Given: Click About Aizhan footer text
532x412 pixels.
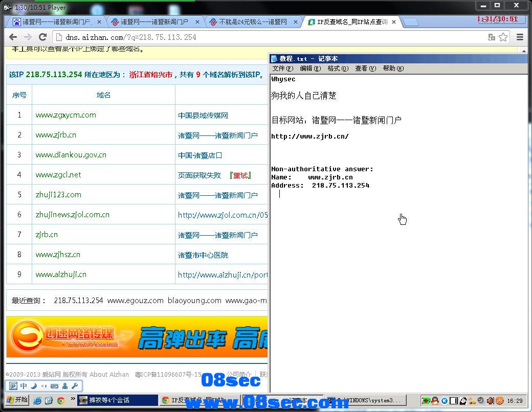Looking at the screenshot, I should pyautogui.click(x=109, y=374).
